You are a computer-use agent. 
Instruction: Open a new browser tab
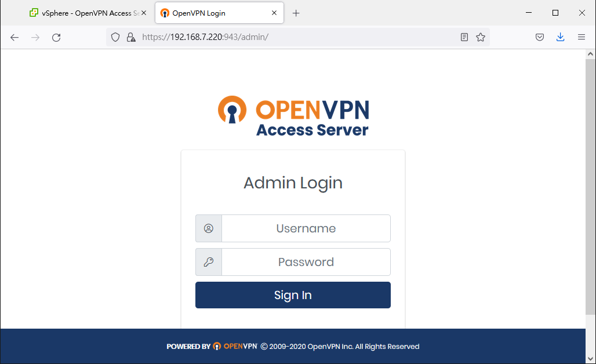coord(296,13)
